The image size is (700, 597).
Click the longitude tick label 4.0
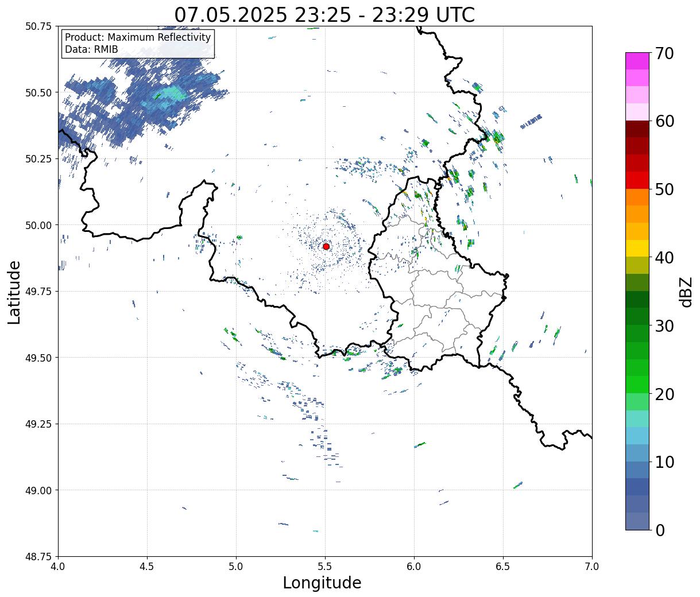58,567
